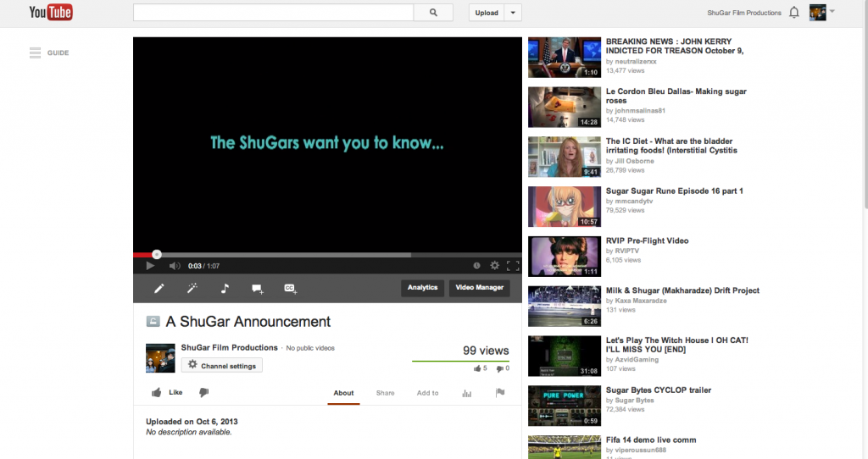Open the Annotations speech bubble tool

pyautogui.click(x=258, y=289)
